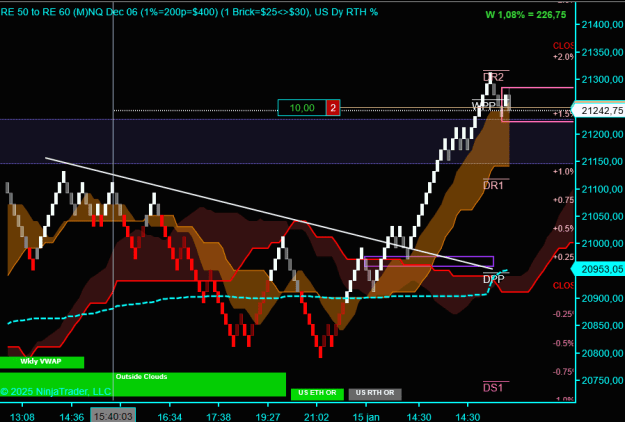Click the -0.5% level label

coord(563,343)
